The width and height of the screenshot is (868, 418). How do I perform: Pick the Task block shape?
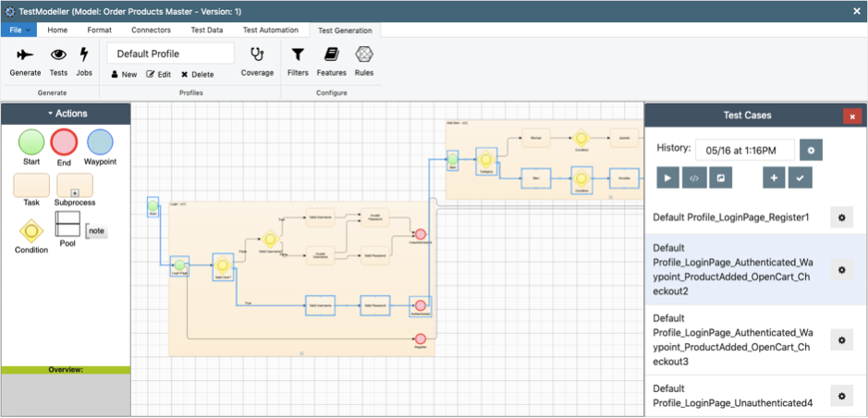(31, 186)
